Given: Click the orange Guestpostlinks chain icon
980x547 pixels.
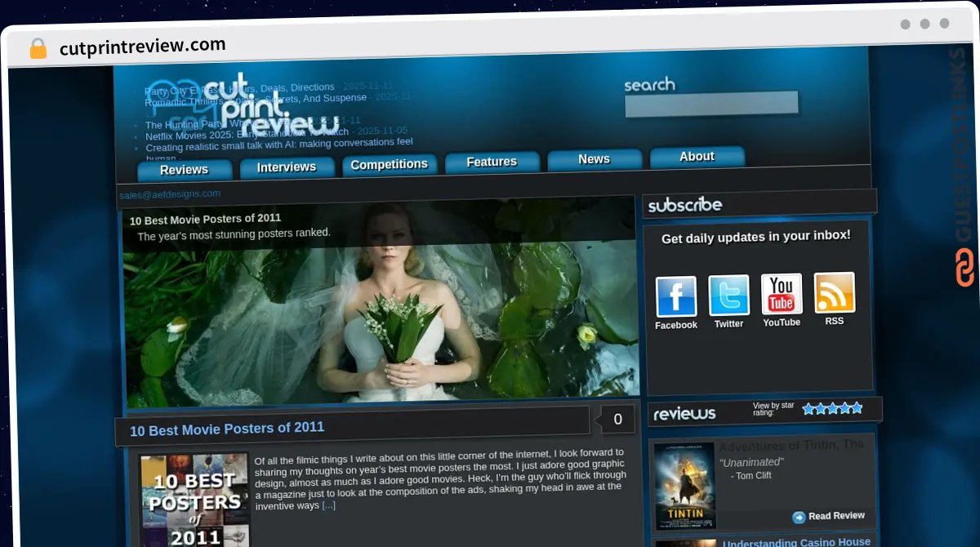Looking at the screenshot, I should (x=964, y=268).
